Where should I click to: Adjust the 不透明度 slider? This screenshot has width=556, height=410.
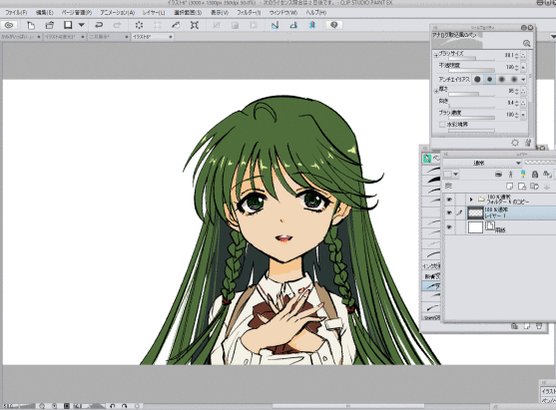[x=472, y=71]
